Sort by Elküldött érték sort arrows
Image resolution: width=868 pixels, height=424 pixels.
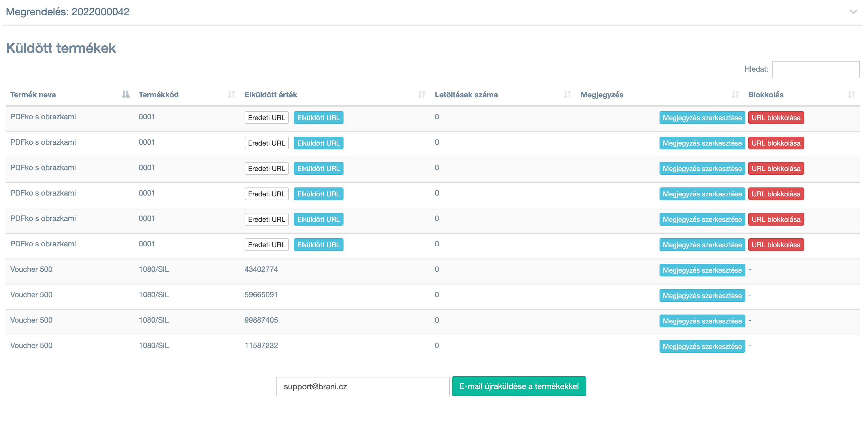pyautogui.click(x=422, y=94)
